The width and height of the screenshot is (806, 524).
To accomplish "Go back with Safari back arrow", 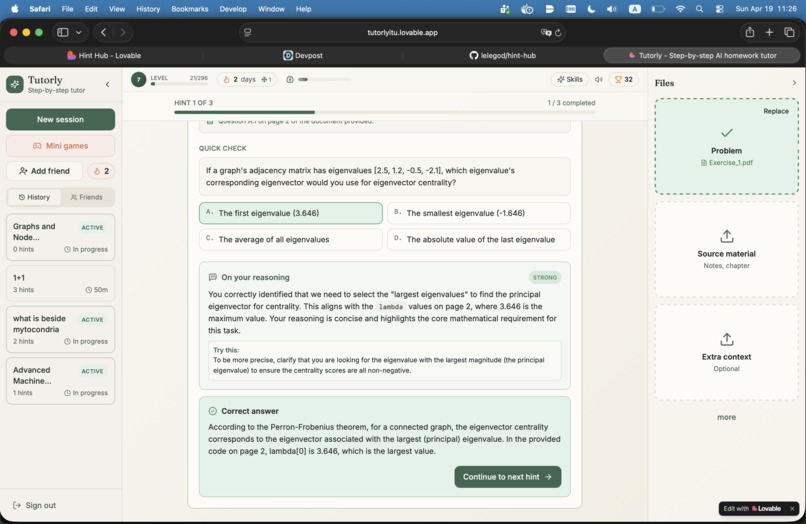I will coord(103,32).
